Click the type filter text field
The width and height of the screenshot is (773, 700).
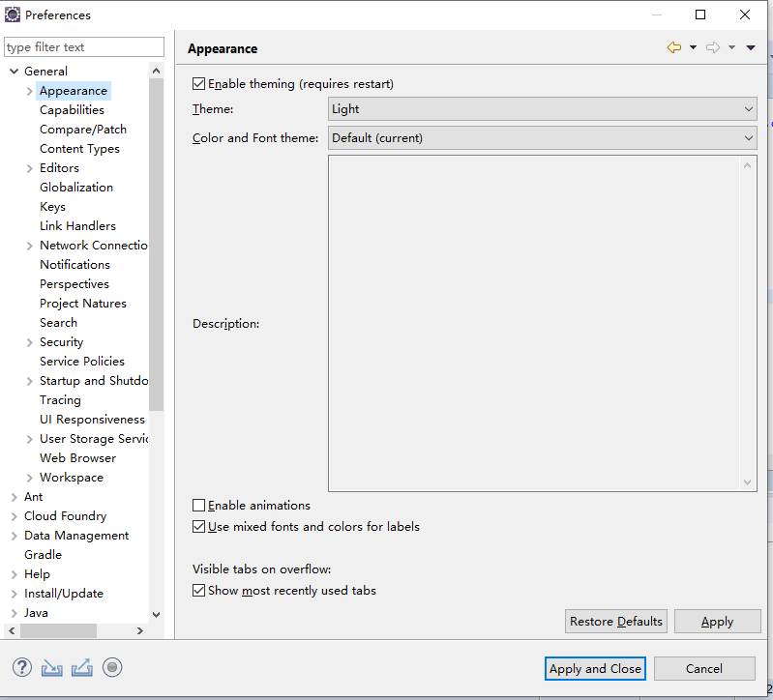(84, 47)
